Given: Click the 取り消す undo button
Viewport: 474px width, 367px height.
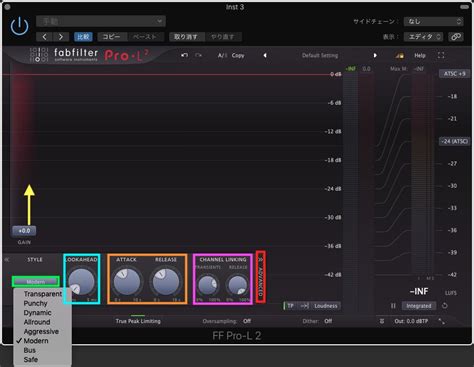Looking at the screenshot, I should coord(186,37).
